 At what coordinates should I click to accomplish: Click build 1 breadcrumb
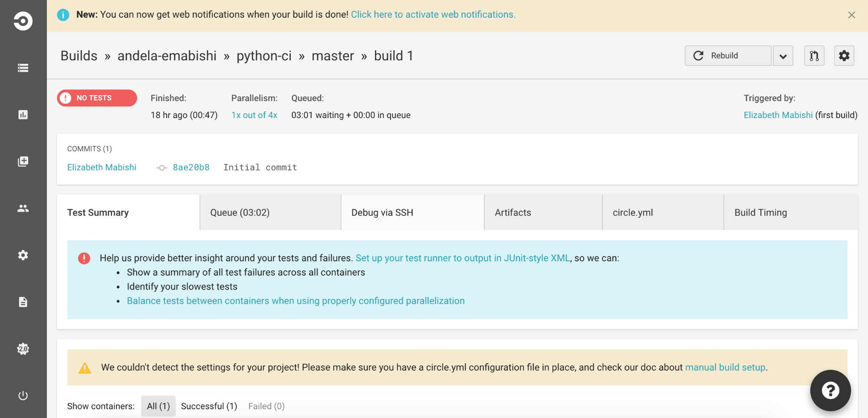point(394,56)
